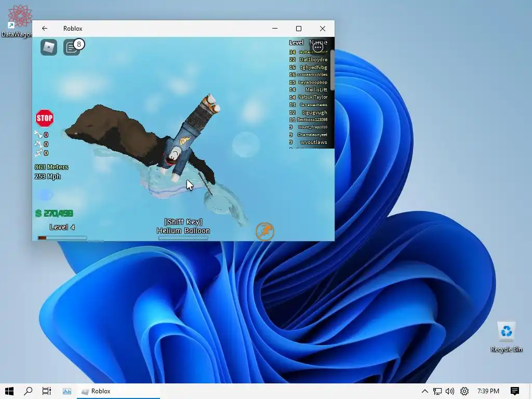532x399 pixels.
Task: Open the Recycle Bin
Action: tap(506, 337)
